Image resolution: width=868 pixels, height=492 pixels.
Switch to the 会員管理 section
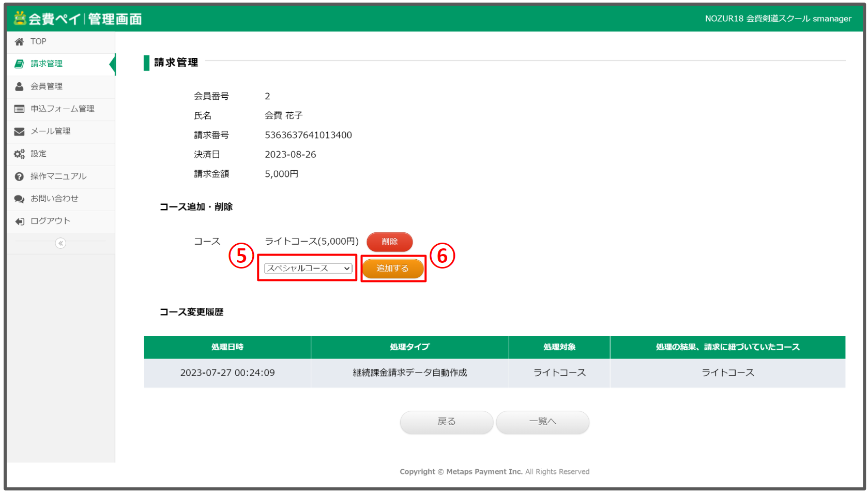tap(47, 86)
